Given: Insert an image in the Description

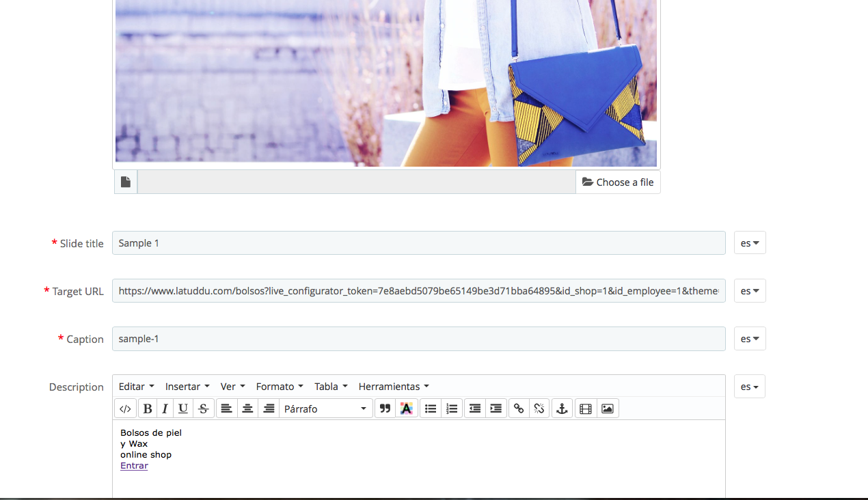Looking at the screenshot, I should 608,408.
